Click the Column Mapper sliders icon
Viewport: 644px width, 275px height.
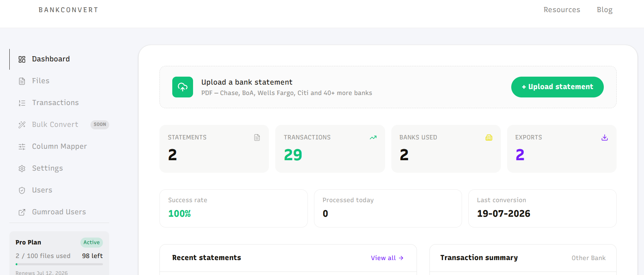[22, 147]
